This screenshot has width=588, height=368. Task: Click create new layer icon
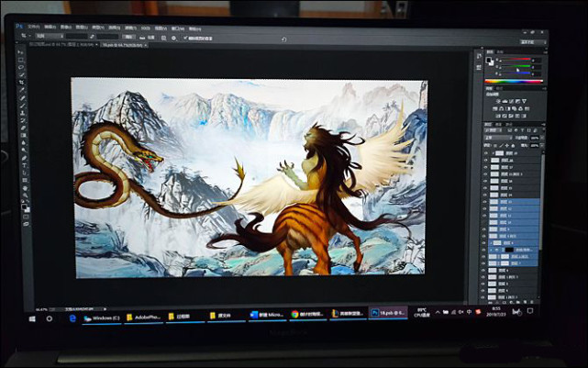point(525,302)
